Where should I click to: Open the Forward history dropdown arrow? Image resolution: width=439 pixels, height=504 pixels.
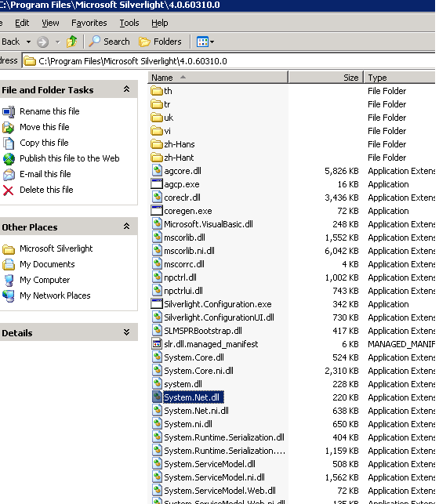pyautogui.click(x=58, y=42)
